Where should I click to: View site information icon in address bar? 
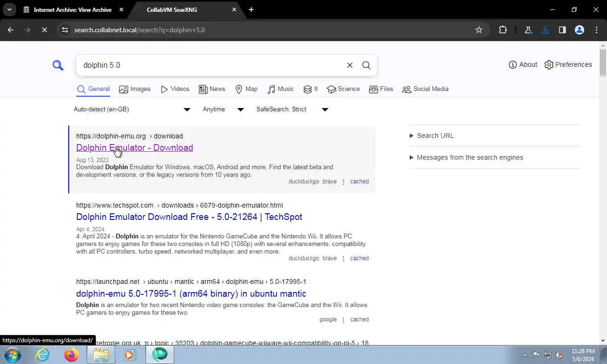pyautogui.click(x=65, y=30)
